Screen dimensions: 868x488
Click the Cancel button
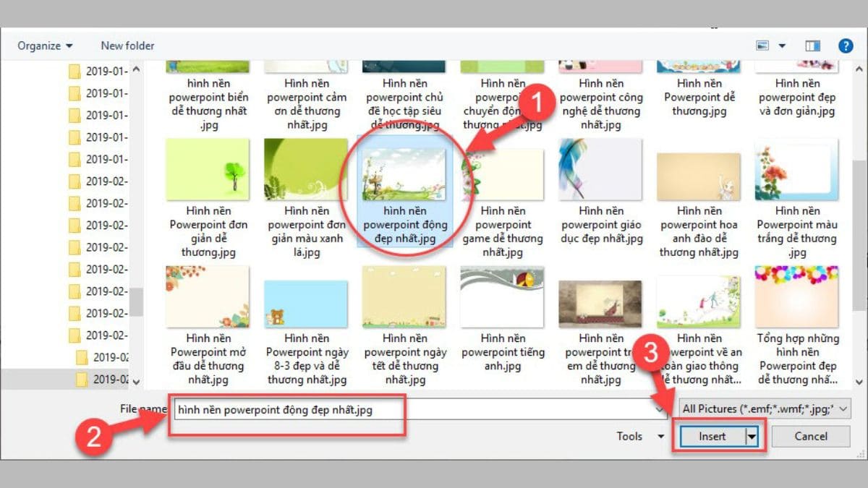tap(811, 436)
